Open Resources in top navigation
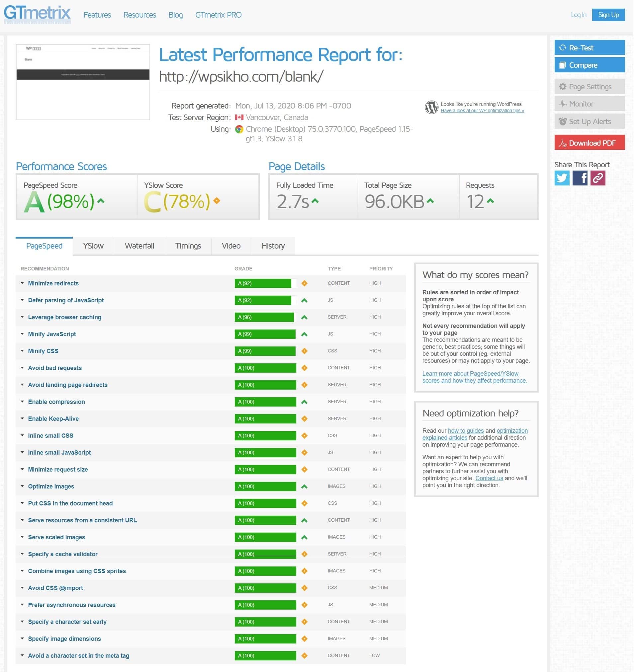This screenshot has width=634, height=672. (x=140, y=15)
